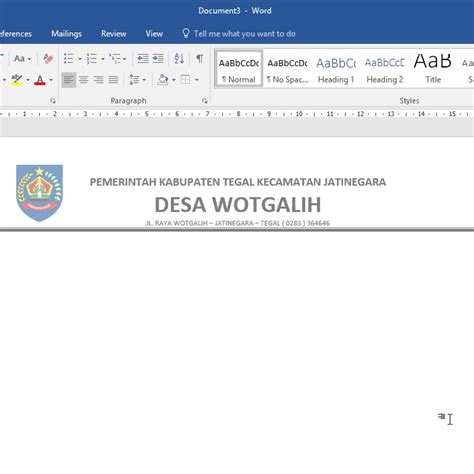
Task: Click the DESA WOTGALIH heading text
Action: (238, 204)
